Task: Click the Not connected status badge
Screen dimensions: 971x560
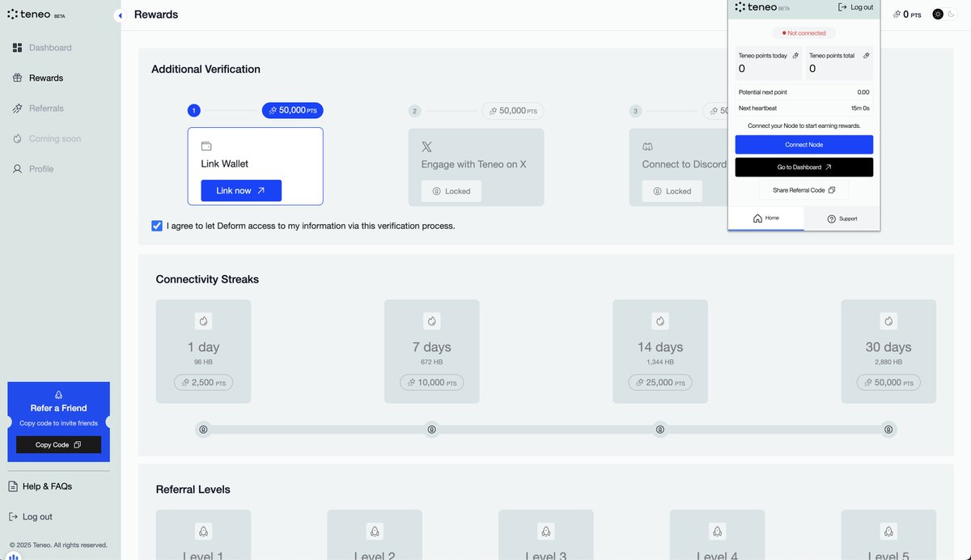Action: [x=804, y=33]
